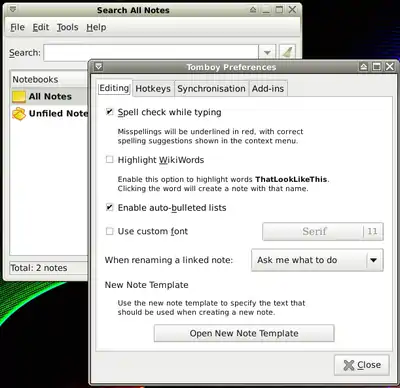400x388 pixels.
Task: Select the Unfiled Notes notebook icon
Action: click(19, 114)
